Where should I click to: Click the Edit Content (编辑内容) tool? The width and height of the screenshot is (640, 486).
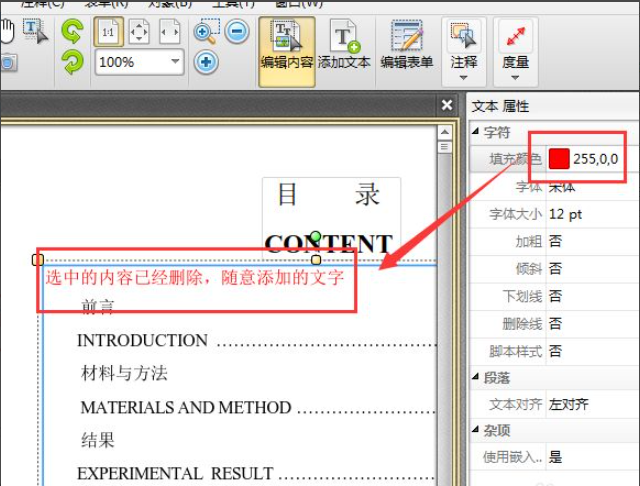pos(287,47)
